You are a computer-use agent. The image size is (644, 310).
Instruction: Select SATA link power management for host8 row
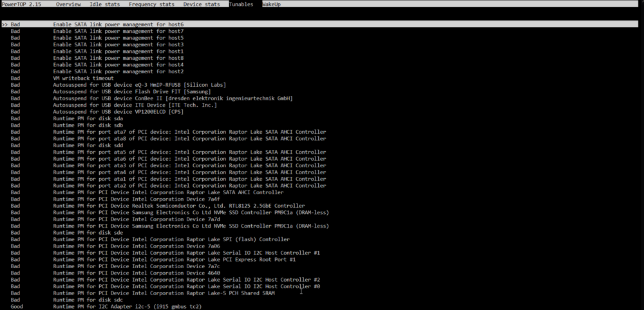pos(97,58)
